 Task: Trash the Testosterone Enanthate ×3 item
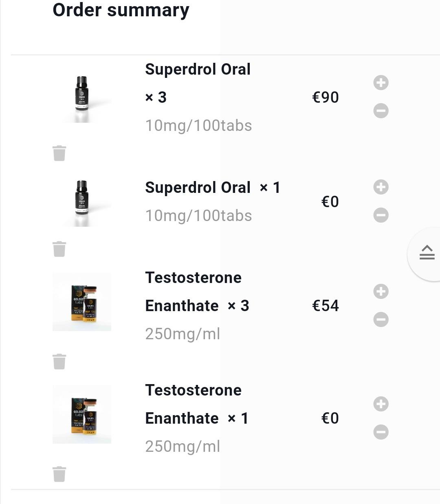(59, 362)
